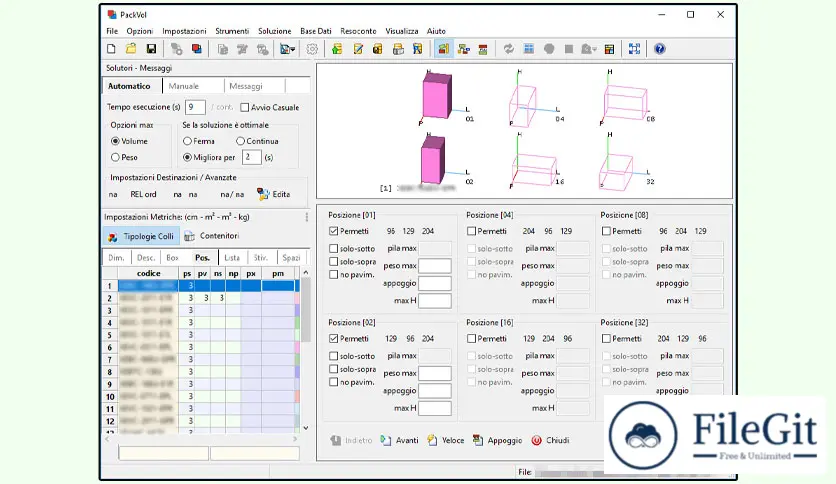Select the Ferma radio option
The width and height of the screenshot is (836, 484).
tap(187, 141)
